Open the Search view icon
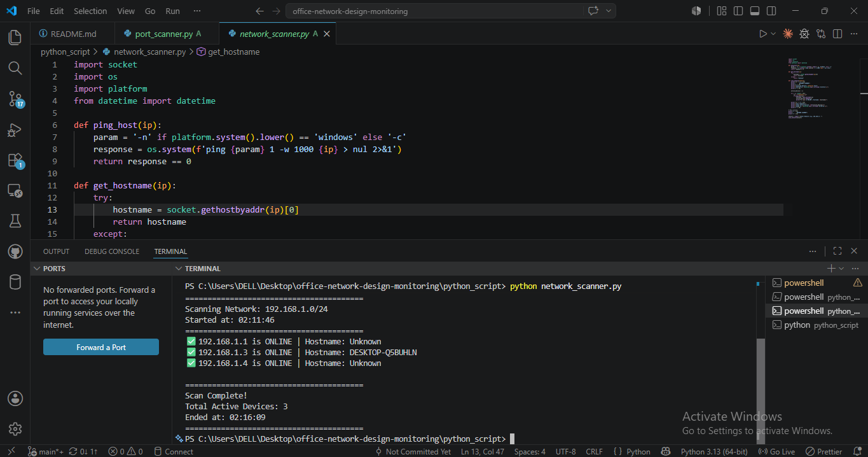The height and width of the screenshot is (457, 868). coord(15,68)
